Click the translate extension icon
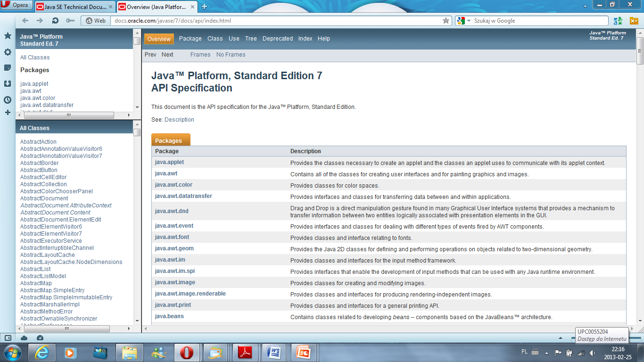 pyautogui.click(x=618, y=21)
